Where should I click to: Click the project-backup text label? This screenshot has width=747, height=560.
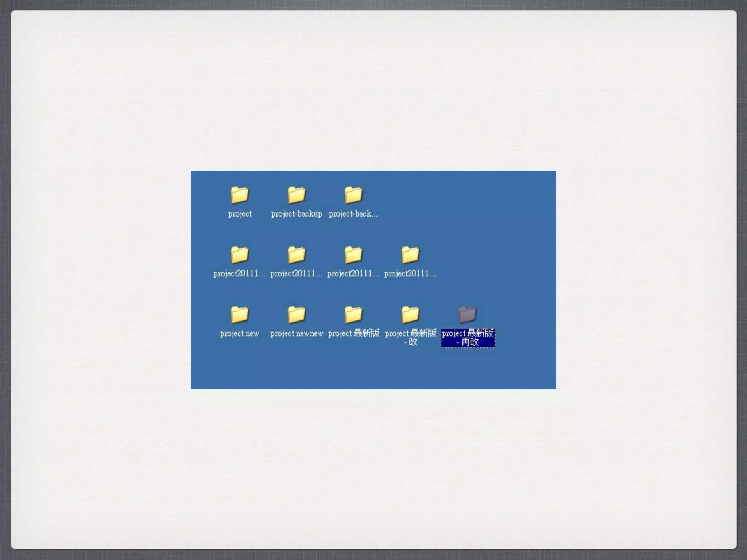point(296,214)
